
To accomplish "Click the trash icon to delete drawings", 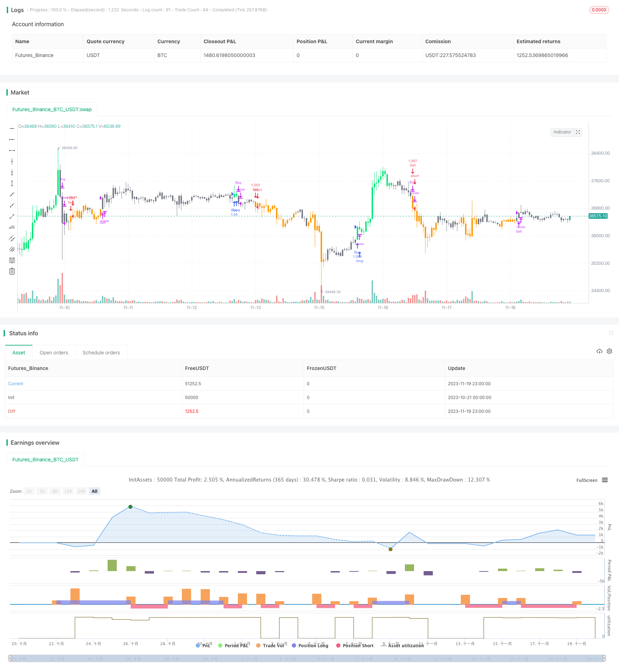I will click(12, 271).
